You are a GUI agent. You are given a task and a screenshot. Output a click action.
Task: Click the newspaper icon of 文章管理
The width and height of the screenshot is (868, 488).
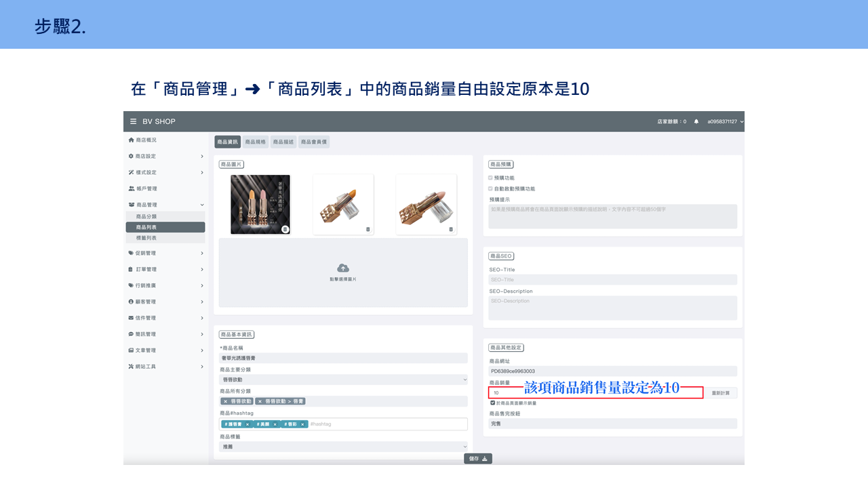(x=131, y=350)
